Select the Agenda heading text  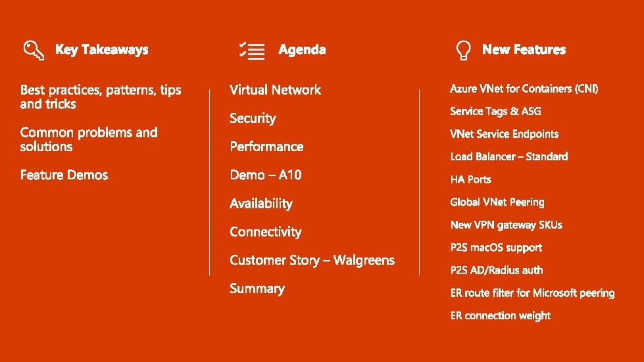302,50
